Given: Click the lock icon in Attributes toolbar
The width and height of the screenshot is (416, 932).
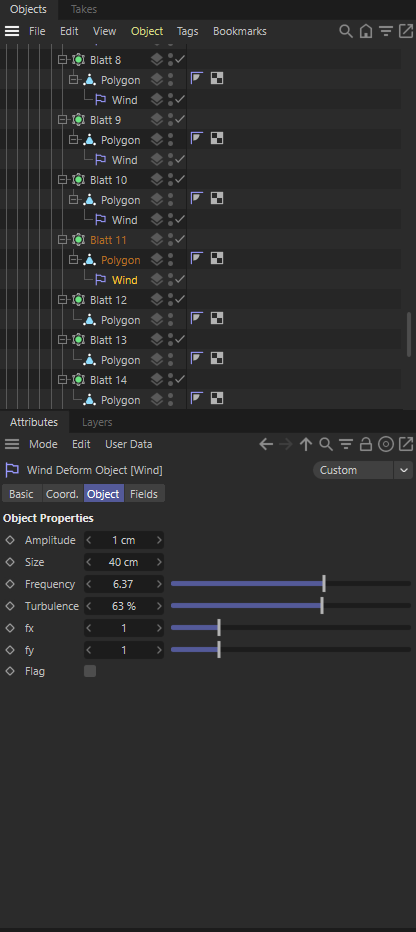Looking at the screenshot, I should (x=366, y=444).
